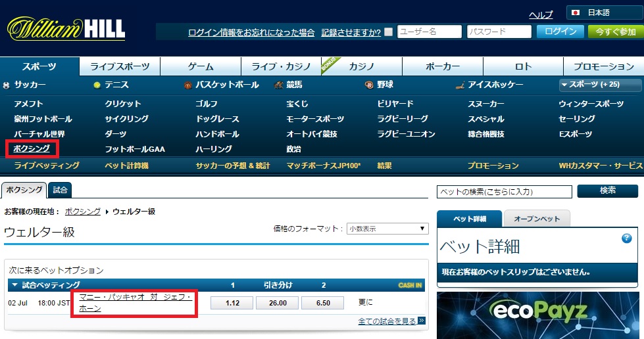
Task: Click the Japan flag icon
Action: (576, 12)
